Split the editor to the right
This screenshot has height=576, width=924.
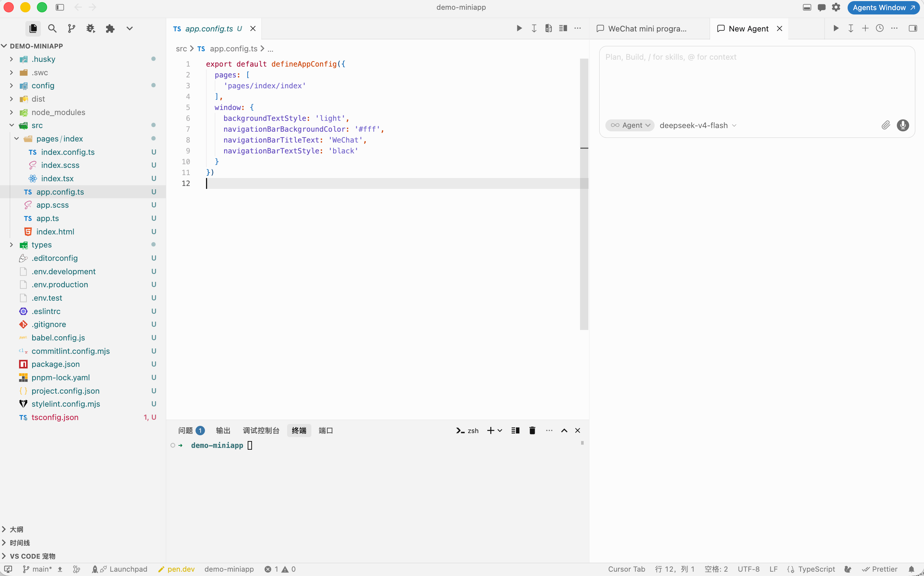[563, 28]
